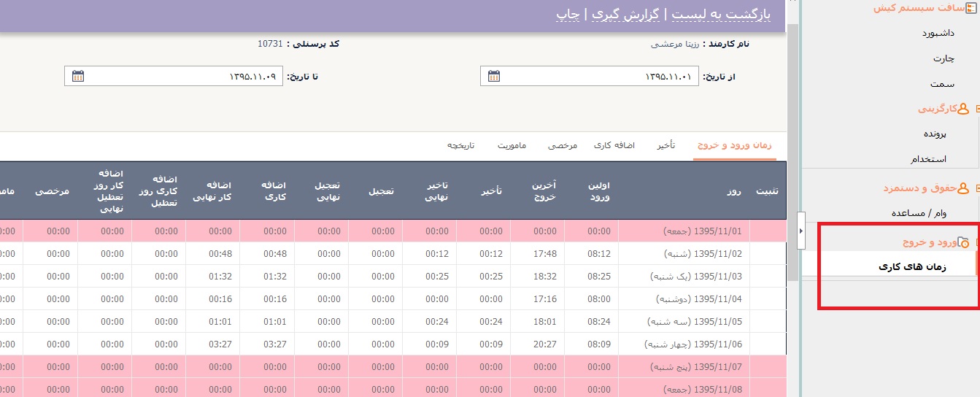Click overtime value 03:27 in اضافه کاری column
This screenshot has height=397, width=980.
pos(275,344)
